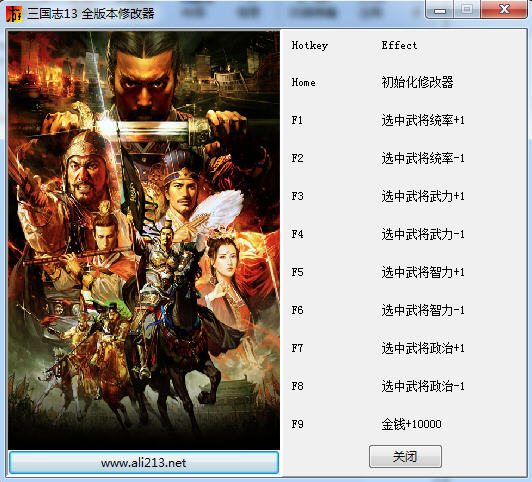532x482 pixels.
Task: Click the Effect column header text
Action: [399, 45]
